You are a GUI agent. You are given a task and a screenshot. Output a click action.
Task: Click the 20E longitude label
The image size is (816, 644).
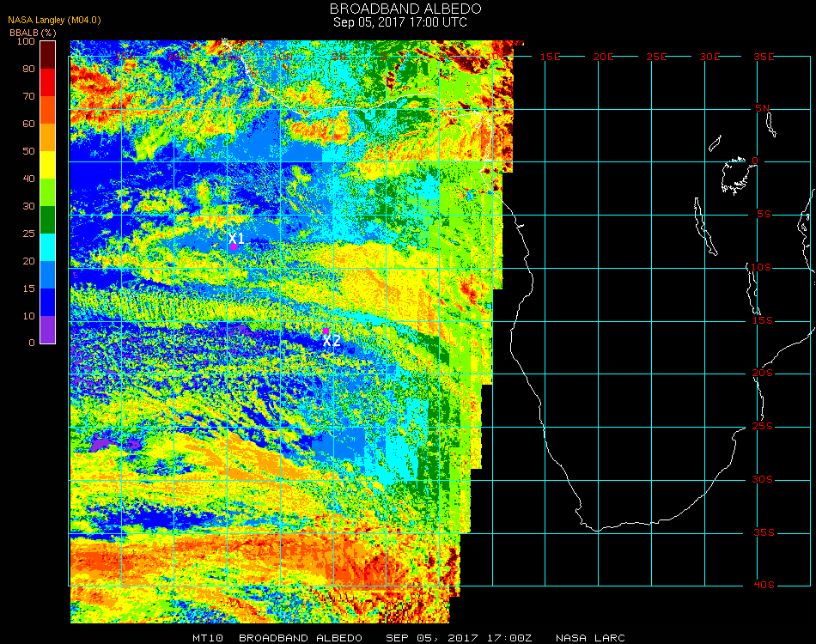pyautogui.click(x=603, y=57)
